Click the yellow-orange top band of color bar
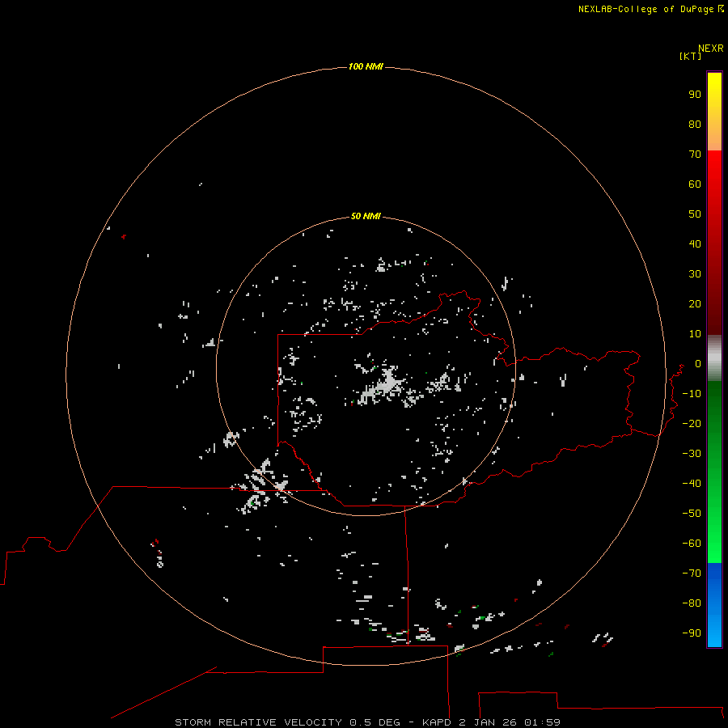Viewport: 728px width, 728px height. click(714, 112)
